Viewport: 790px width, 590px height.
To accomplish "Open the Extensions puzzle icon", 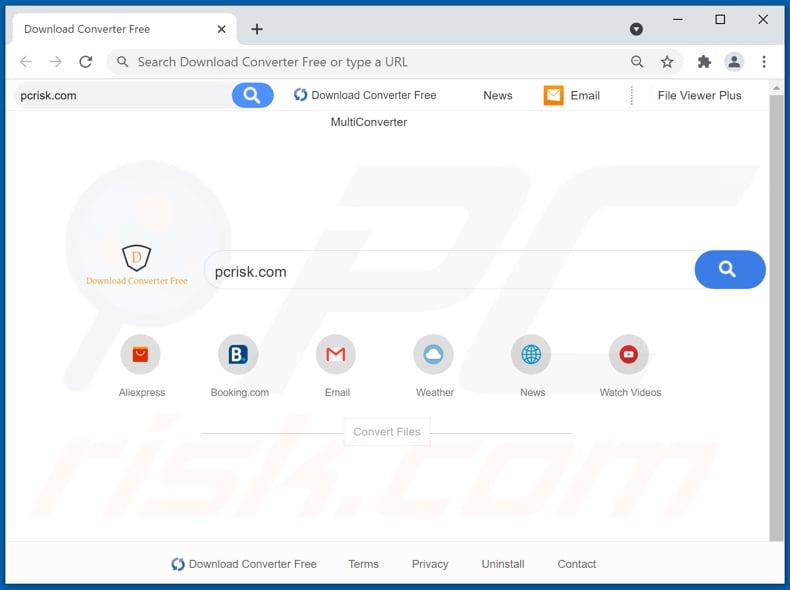I will pyautogui.click(x=704, y=61).
